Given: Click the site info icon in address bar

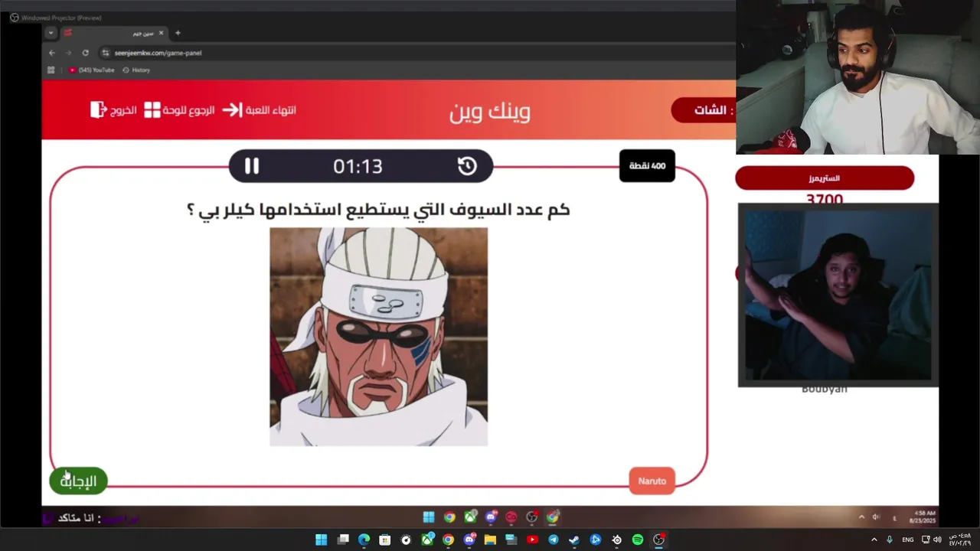Looking at the screenshot, I should pyautogui.click(x=106, y=53).
